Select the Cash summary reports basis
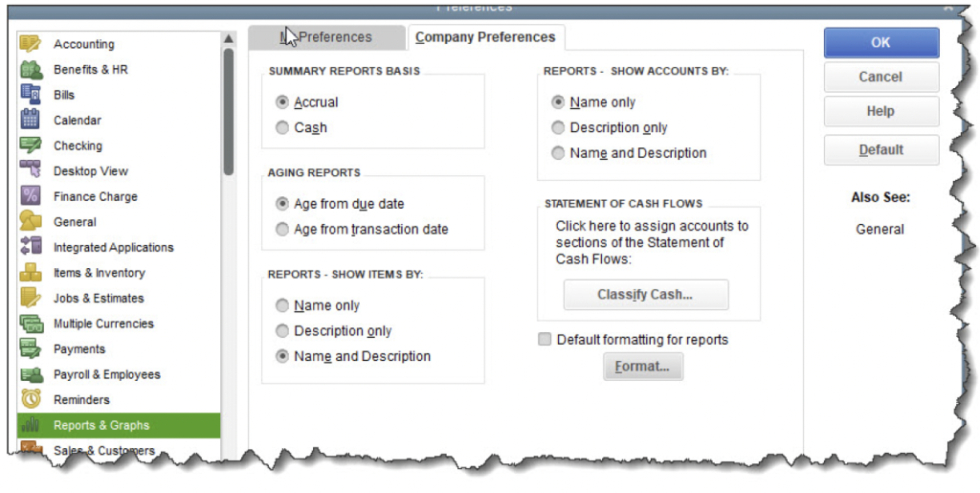The width and height of the screenshot is (980, 493). point(282,127)
